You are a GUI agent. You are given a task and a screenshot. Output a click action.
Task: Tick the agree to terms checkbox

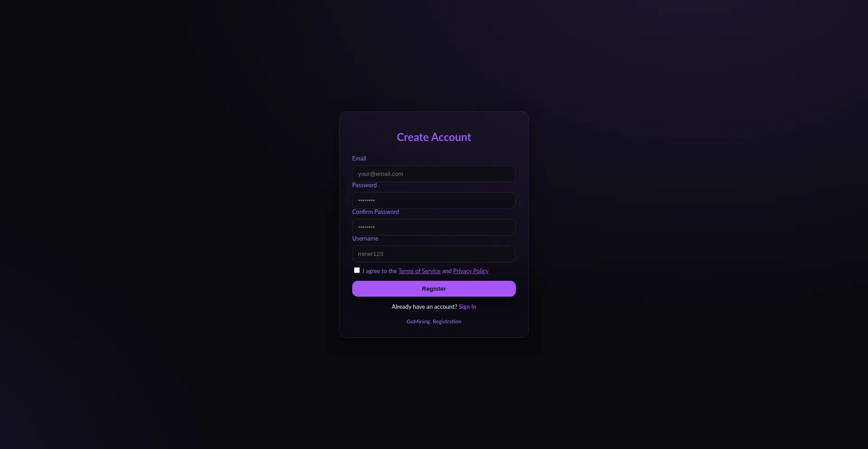[357, 270]
